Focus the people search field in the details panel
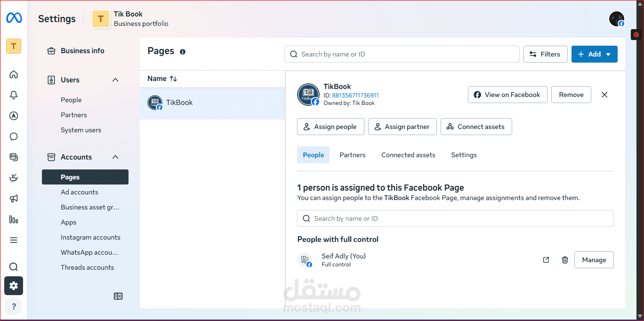The height and width of the screenshot is (321, 644). point(455,218)
